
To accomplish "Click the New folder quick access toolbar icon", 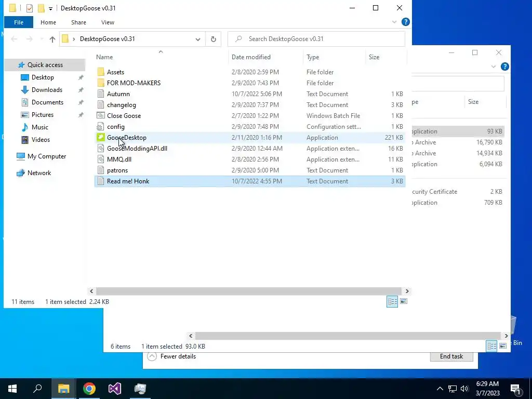I will click(41, 8).
